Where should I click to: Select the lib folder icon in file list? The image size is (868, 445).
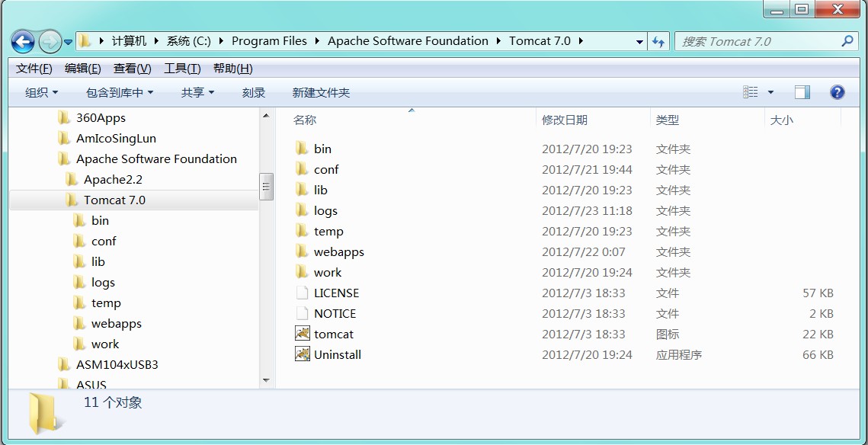(302, 189)
